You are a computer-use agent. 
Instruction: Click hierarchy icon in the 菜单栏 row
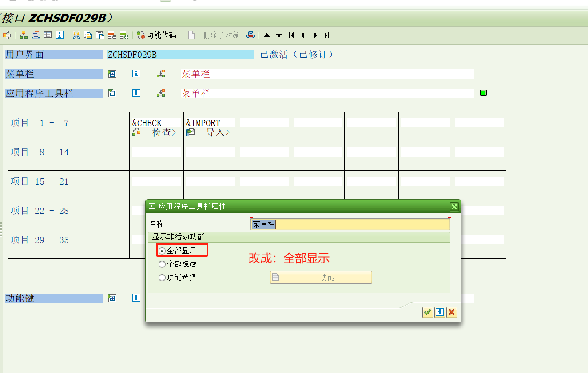pos(161,74)
